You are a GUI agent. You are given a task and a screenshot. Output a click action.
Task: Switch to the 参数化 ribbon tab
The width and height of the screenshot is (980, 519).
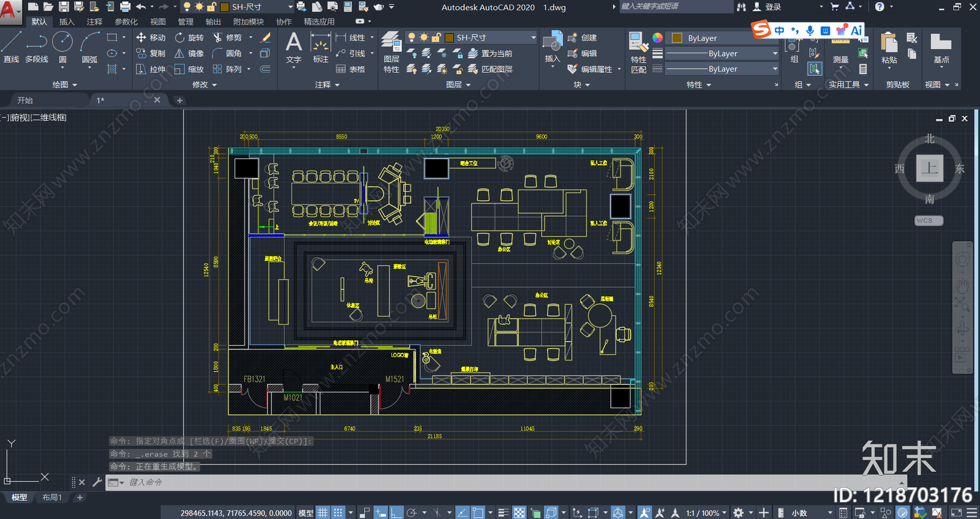[126, 21]
